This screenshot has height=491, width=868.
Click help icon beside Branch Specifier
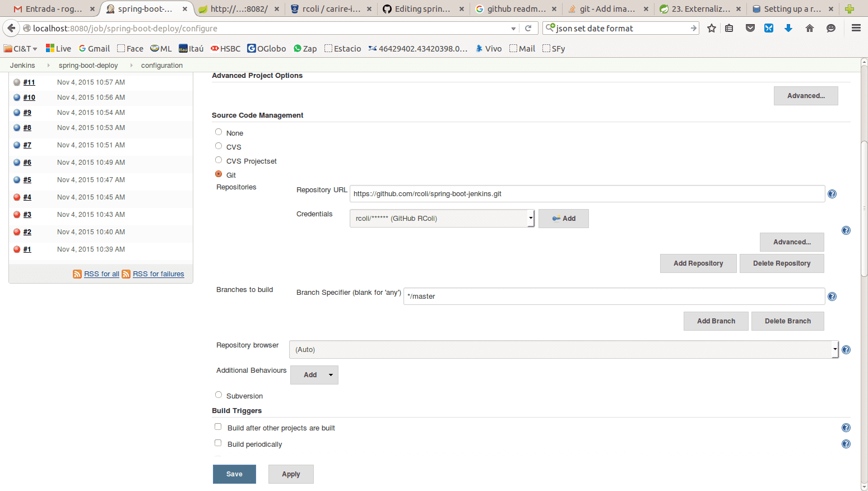click(x=832, y=297)
